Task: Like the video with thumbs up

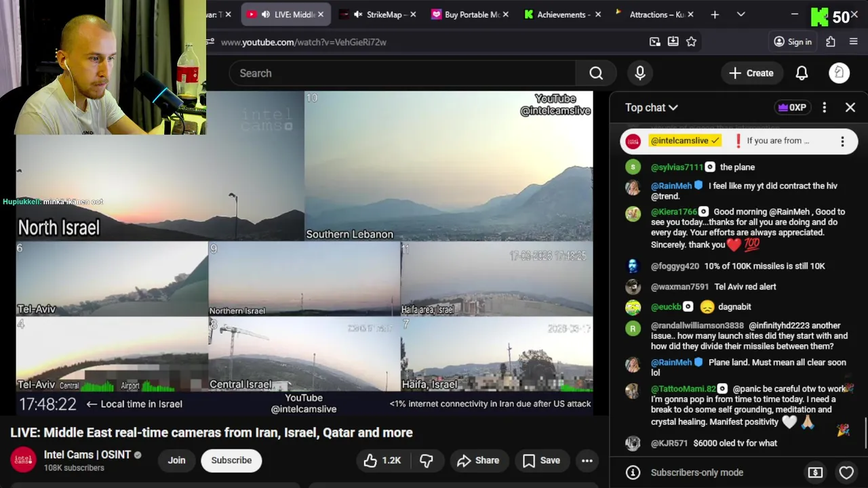Action: pos(382,460)
